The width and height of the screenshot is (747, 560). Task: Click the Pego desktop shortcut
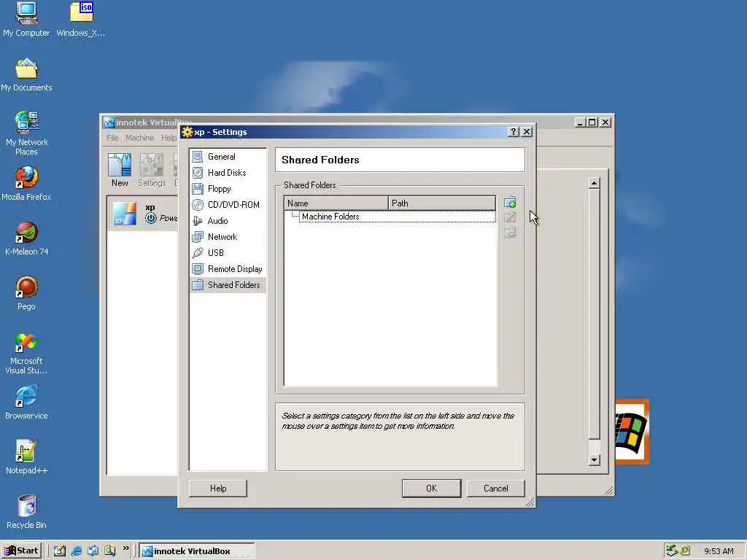[x=26, y=293]
